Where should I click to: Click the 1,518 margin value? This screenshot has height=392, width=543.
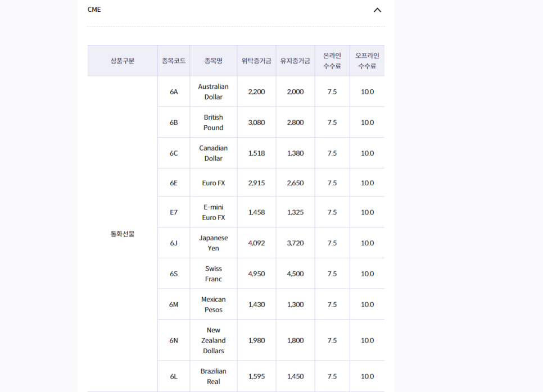click(x=257, y=153)
